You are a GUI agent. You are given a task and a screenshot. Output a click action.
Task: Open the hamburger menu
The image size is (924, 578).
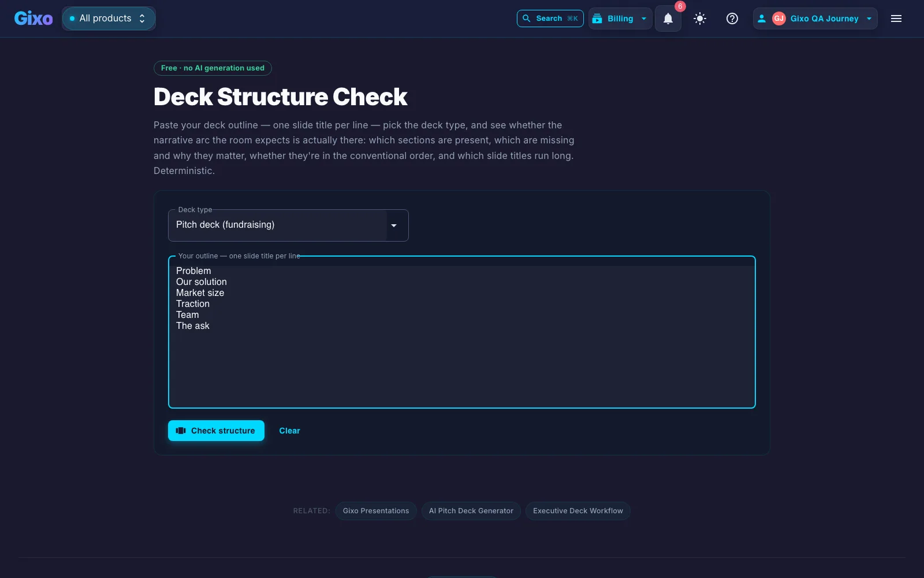[896, 18]
